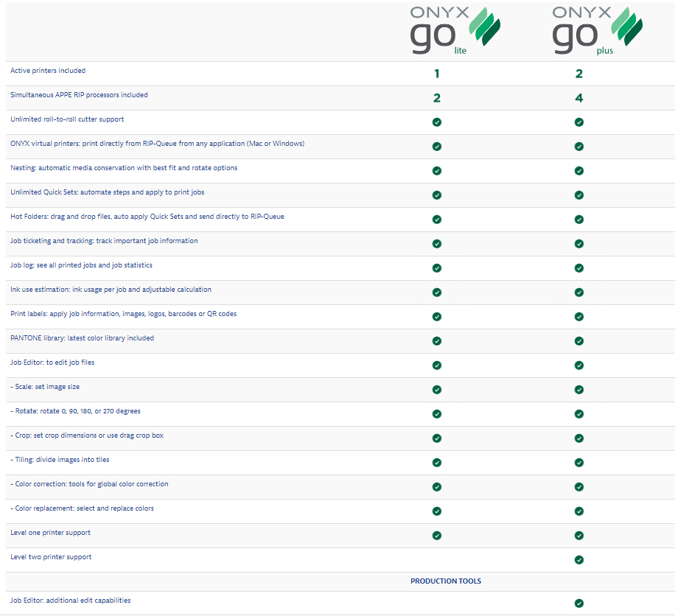Click plus checkmark for Nesting row

point(579,171)
